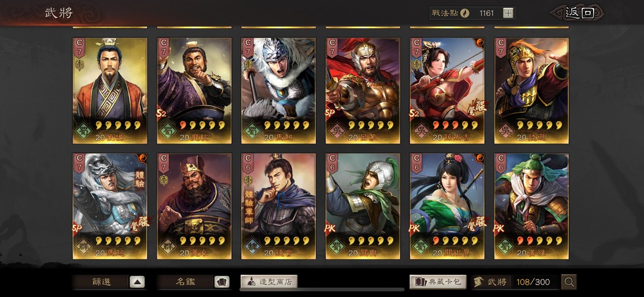
Task: Select the 劉備 general card
Action: click(x=110, y=91)
